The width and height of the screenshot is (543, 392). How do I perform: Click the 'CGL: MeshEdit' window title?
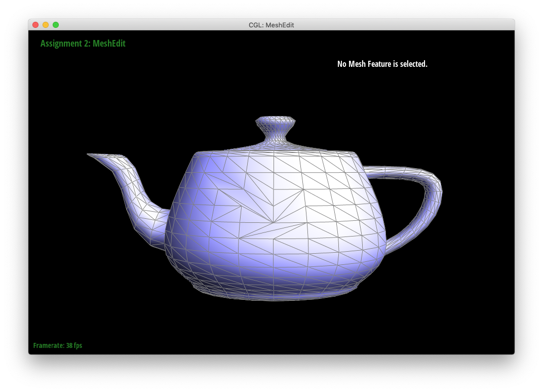coord(271,25)
